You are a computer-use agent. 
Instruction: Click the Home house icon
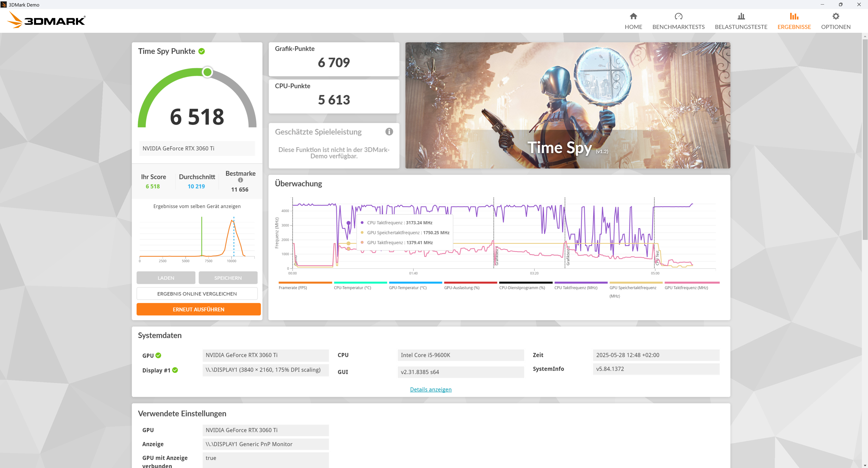pos(633,16)
